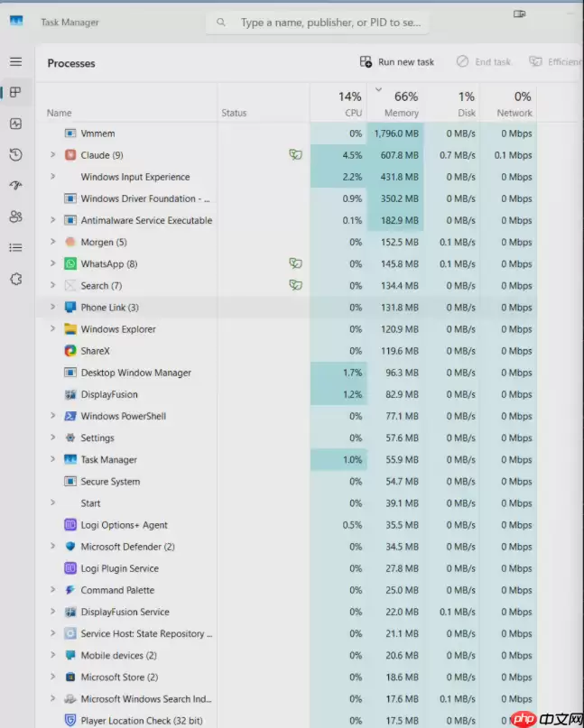Open the Services page in sidebar

(16, 279)
